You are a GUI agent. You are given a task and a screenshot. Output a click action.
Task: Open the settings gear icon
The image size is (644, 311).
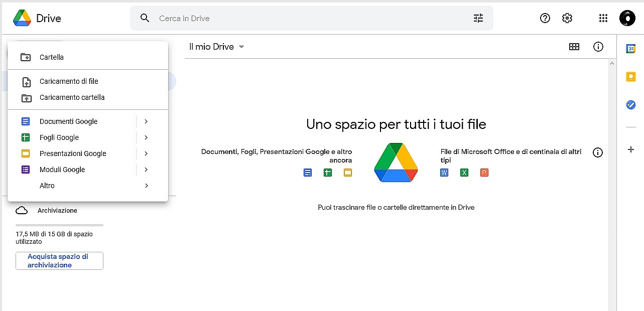(567, 18)
